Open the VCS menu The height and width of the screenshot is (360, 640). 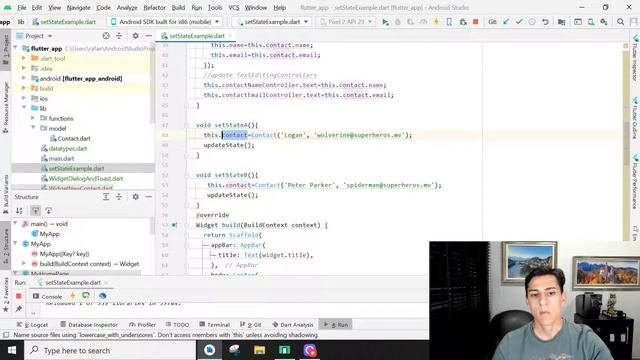(233, 7)
